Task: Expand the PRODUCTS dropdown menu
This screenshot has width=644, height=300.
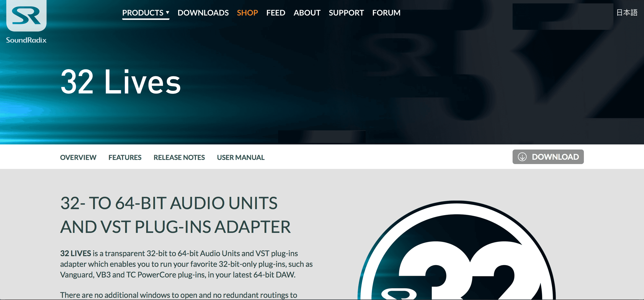Action: pos(143,13)
